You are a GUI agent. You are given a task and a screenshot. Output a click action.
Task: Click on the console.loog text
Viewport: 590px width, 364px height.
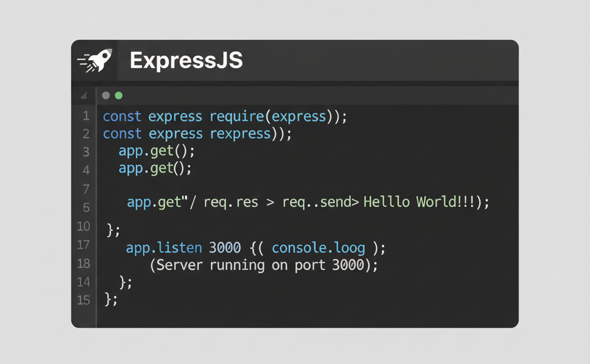coord(318,248)
